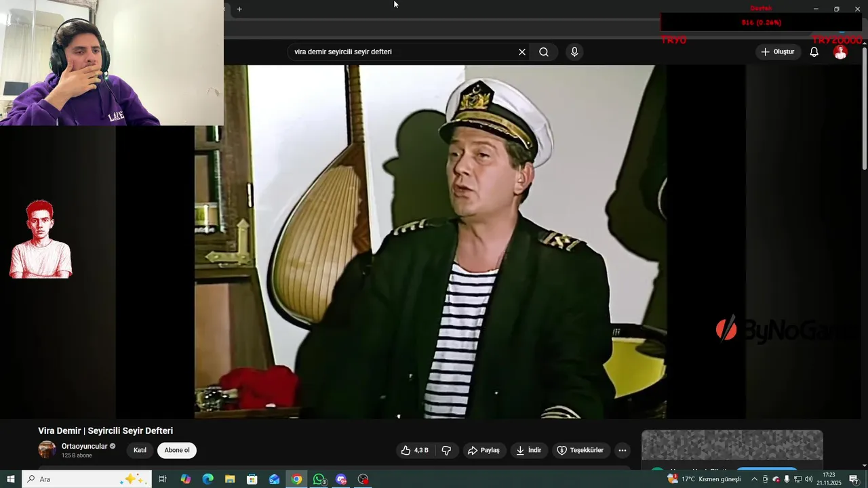Click the video player to pause

[x=431, y=242]
